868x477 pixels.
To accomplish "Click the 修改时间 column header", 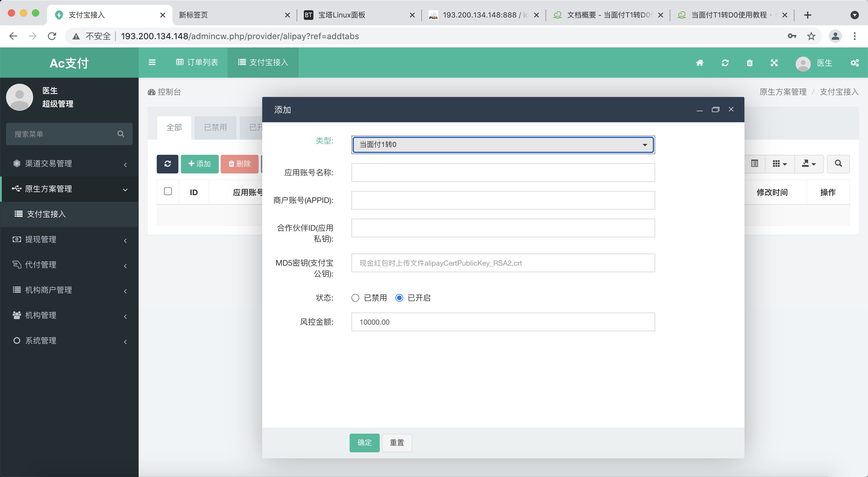I will coord(772,192).
